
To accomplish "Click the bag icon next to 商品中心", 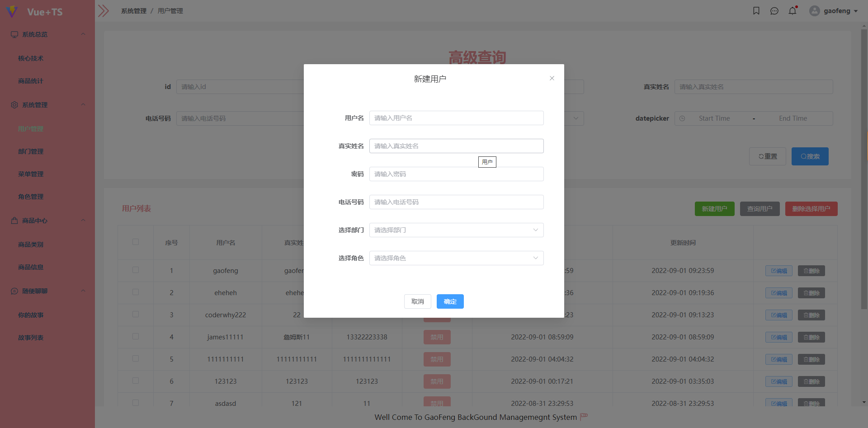I will click(14, 220).
